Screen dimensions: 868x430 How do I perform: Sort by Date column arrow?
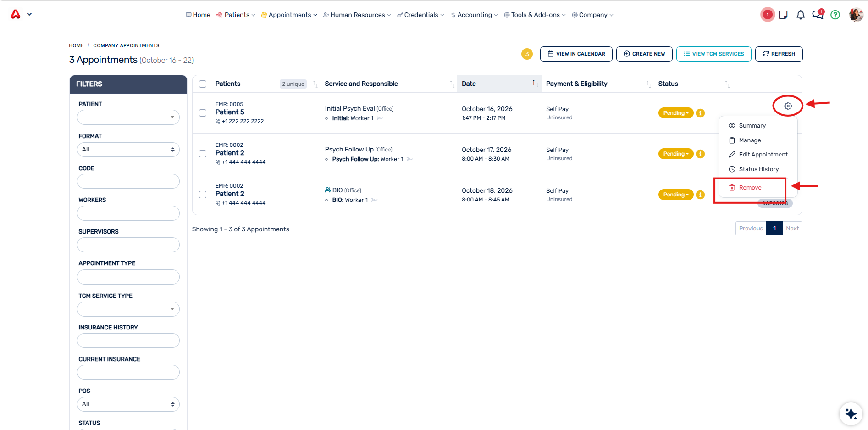[535, 84]
